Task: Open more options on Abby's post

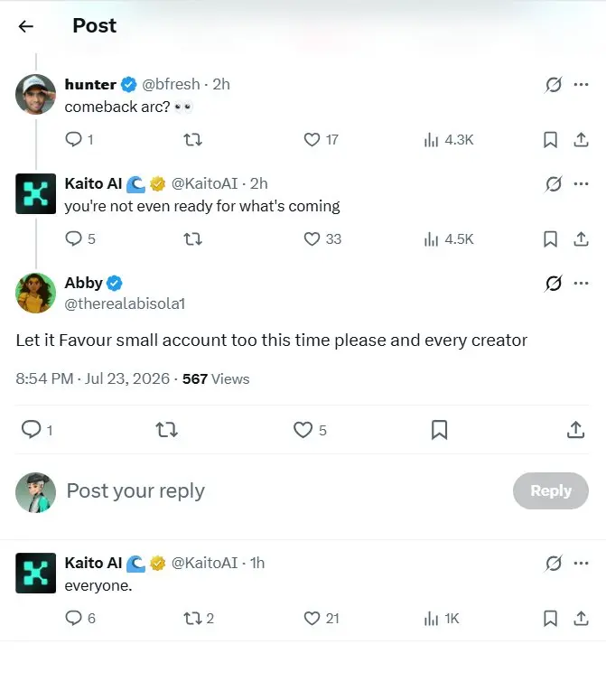Action: pos(581,283)
